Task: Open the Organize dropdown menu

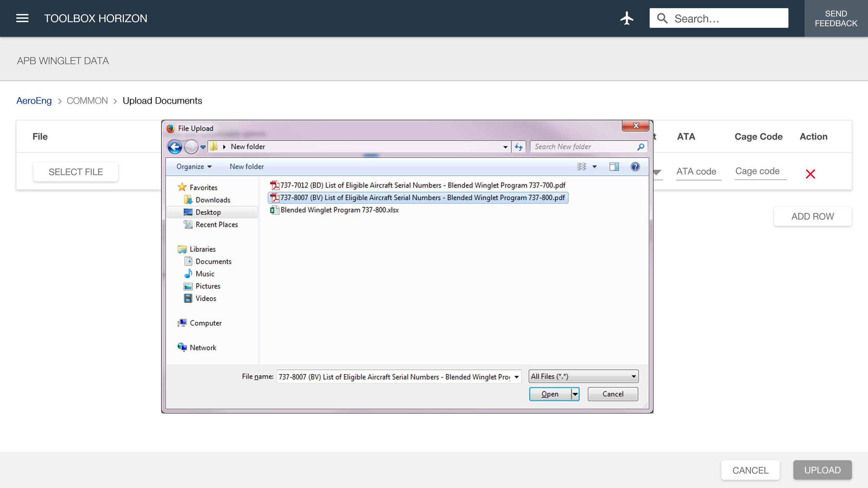Action: (194, 167)
